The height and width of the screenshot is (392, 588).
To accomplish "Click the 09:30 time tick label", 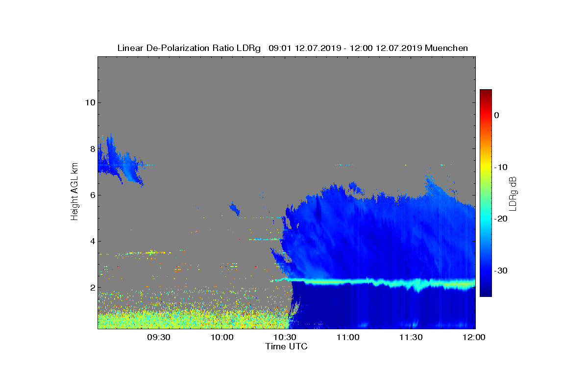I will pyautogui.click(x=159, y=338).
